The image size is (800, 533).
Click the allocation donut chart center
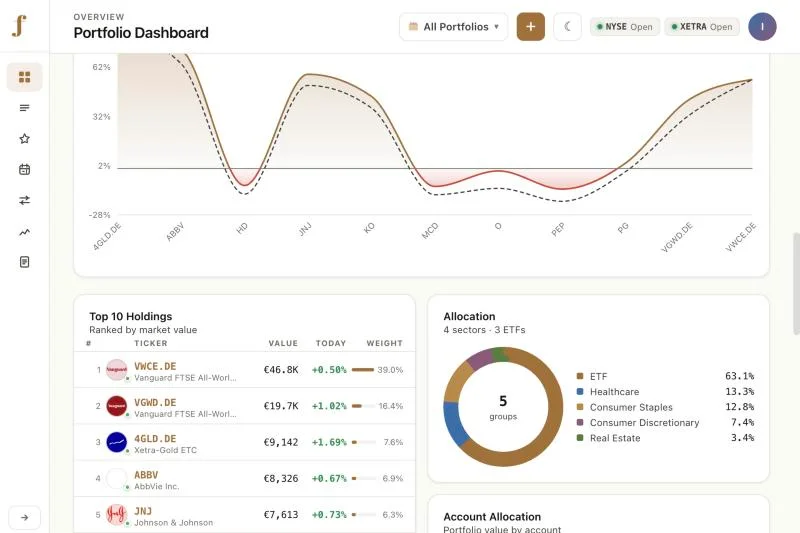tap(503, 407)
